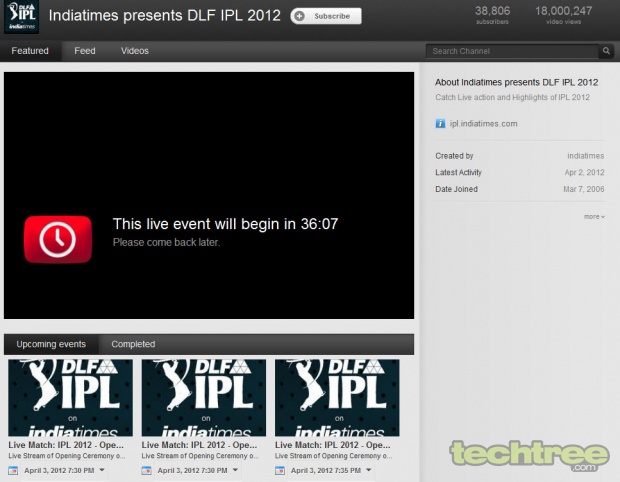Open the third Live Match thumbnail, 7:35 PM

[337, 398]
